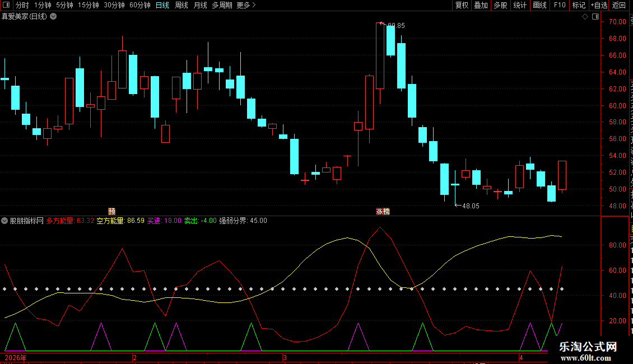Activate the 画线 drawing tool
This screenshot has width=633, height=364.
pyautogui.click(x=539, y=5)
